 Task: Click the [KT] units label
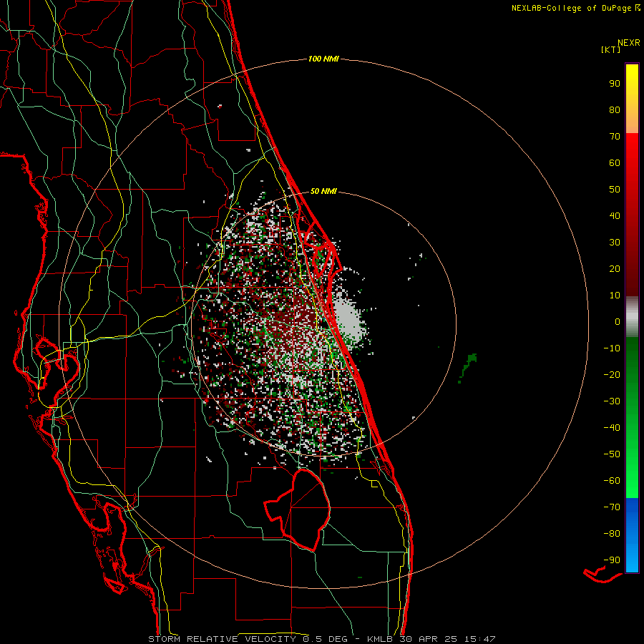(611, 49)
